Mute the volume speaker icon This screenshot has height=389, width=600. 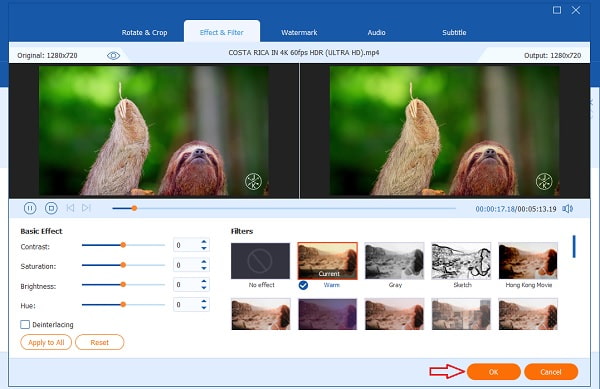567,209
